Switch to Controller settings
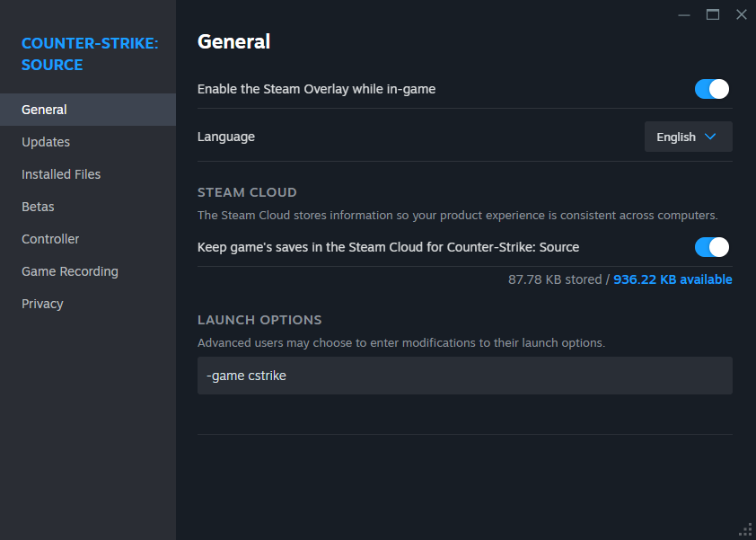The width and height of the screenshot is (756, 540). point(88,239)
